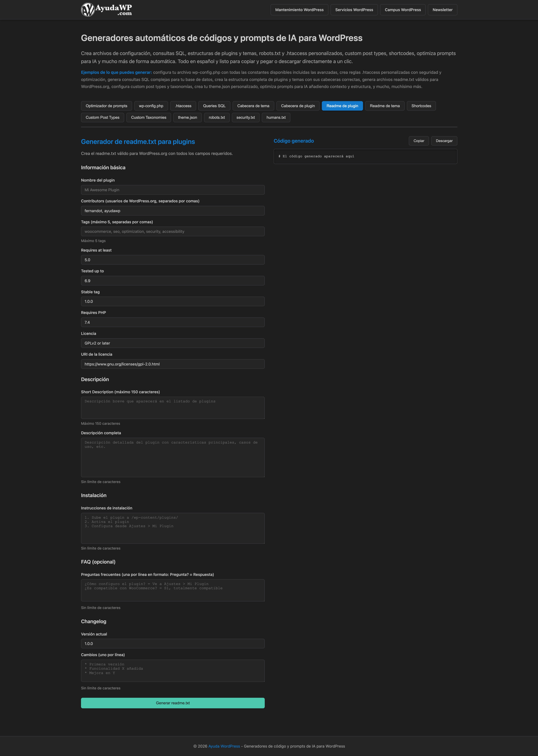Select the theme.json tab
This screenshot has width=538, height=756.
tap(187, 117)
